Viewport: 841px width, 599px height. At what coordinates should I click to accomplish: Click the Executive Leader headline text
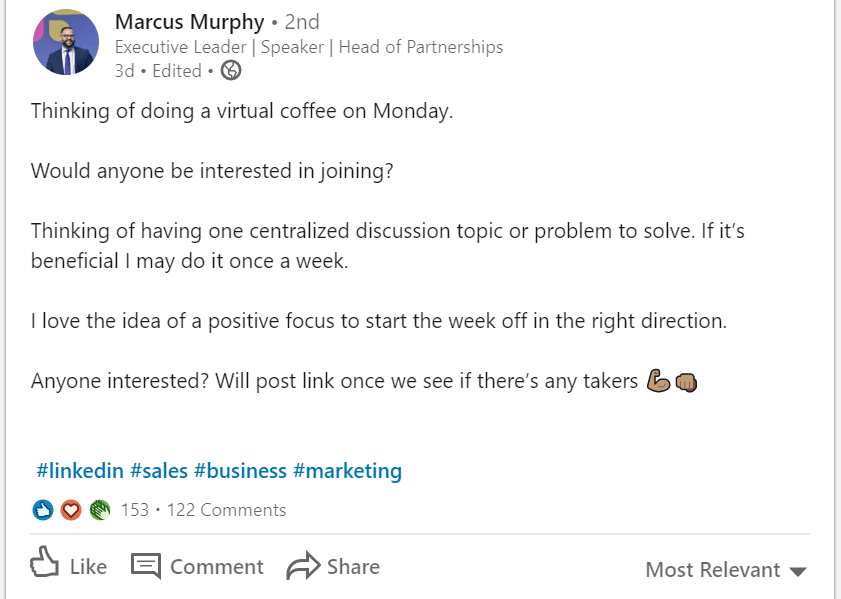[x=309, y=47]
